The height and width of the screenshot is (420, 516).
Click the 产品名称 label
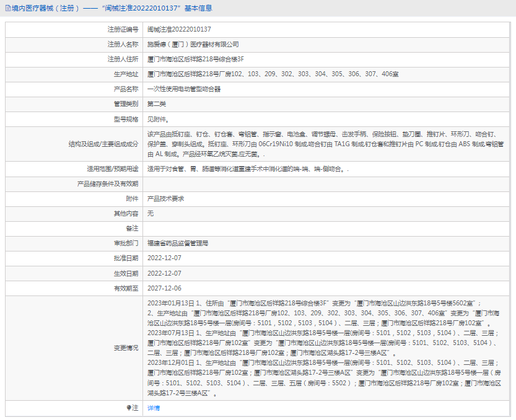(126, 89)
